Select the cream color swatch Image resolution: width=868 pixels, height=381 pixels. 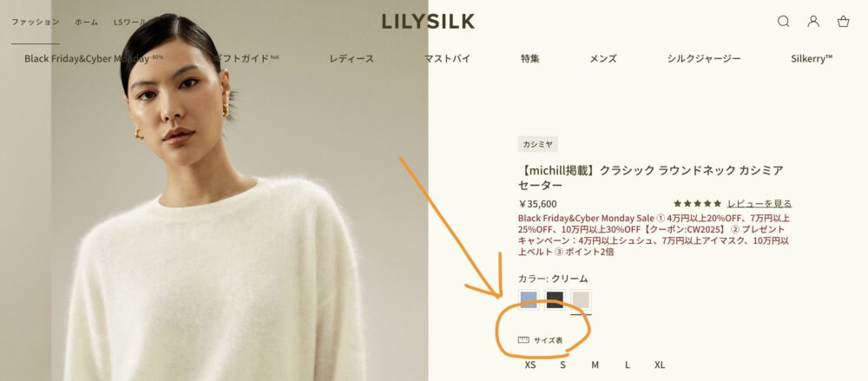click(582, 299)
